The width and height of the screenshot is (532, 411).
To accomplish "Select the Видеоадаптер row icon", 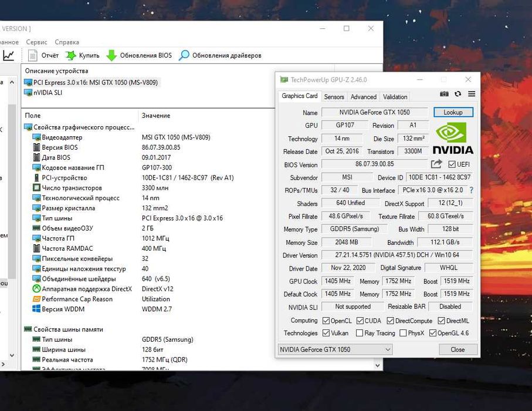I will tap(36, 137).
